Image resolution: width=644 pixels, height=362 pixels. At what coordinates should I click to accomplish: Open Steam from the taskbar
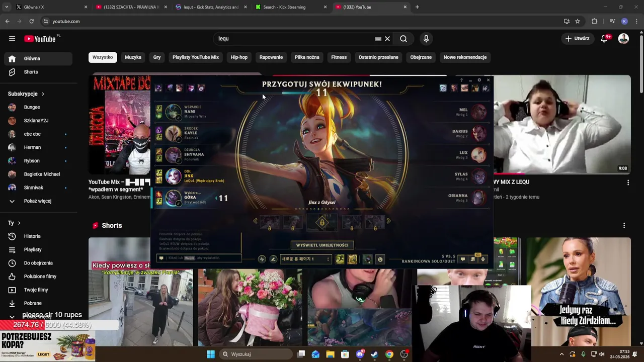pyautogui.click(x=374, y=354)
